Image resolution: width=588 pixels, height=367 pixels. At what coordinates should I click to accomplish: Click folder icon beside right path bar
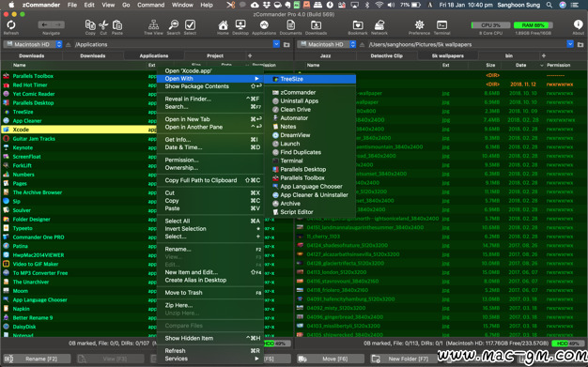[580, 44]
